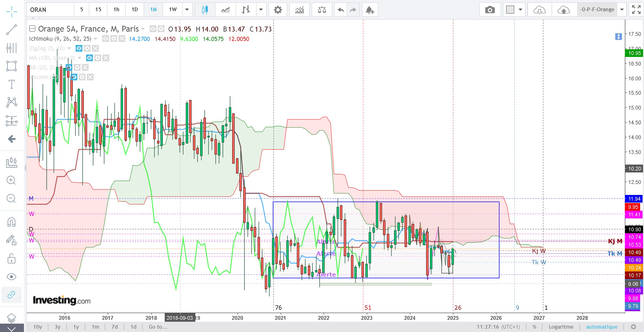
Task: Open the ZigZag indicator dropdown arrow
Action: coord(69,48)
